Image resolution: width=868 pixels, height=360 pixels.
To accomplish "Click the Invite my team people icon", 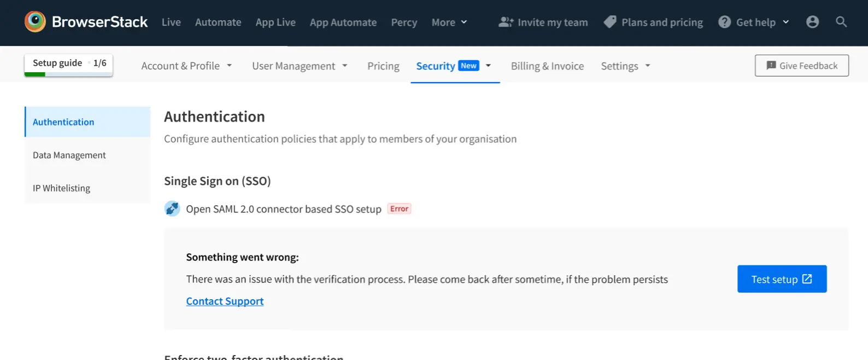I will (506, 22).
